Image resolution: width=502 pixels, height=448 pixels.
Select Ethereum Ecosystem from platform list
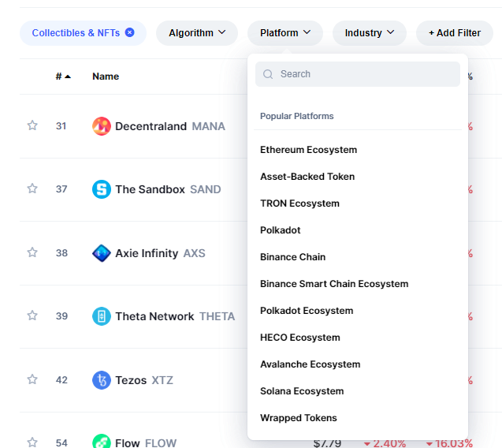pos(308,150)
